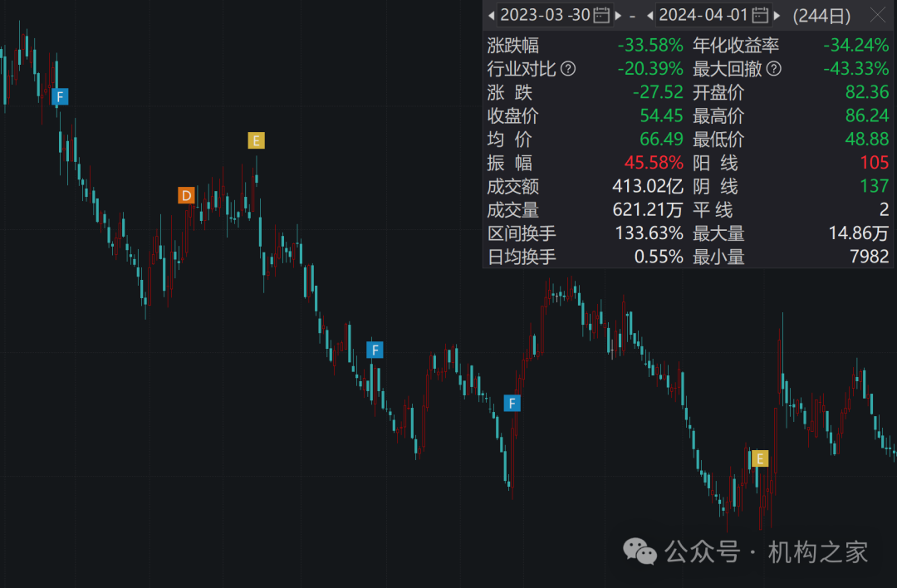Click the 行业对比 value -20.39%
The image size is (897, 588).
coord(649,69)
